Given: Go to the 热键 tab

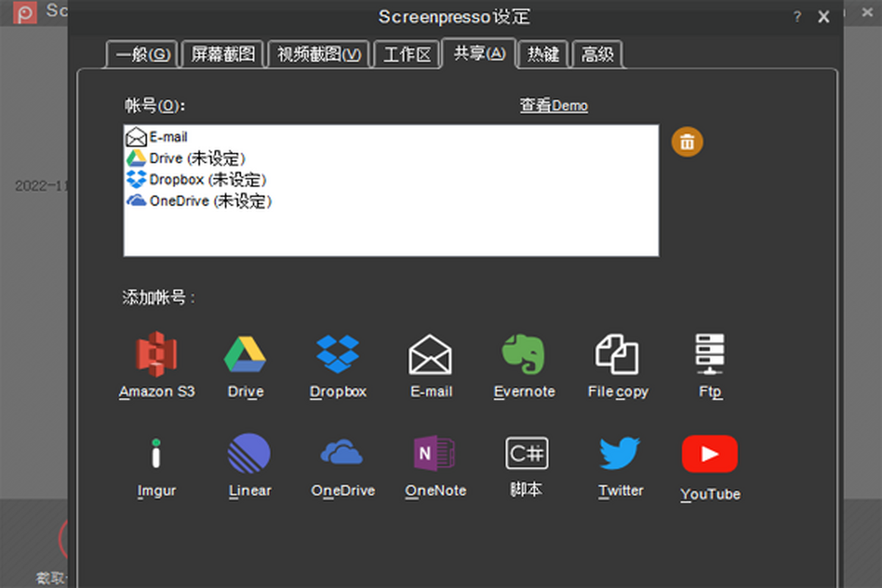Looking at the screenshot, I should pyautogui.click(x=543, y=55).
